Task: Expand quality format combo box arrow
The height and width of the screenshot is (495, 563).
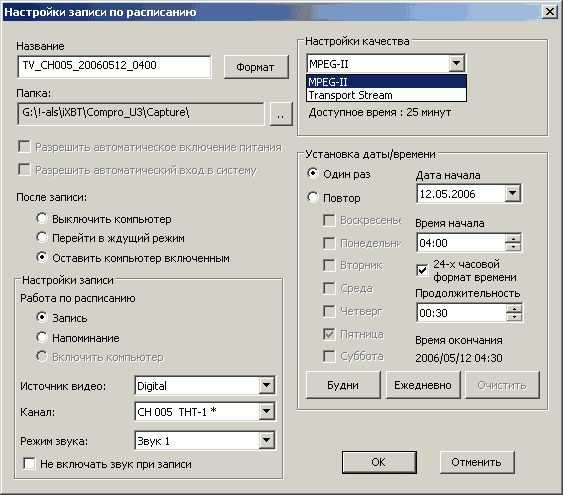Action: click(456, 64)
